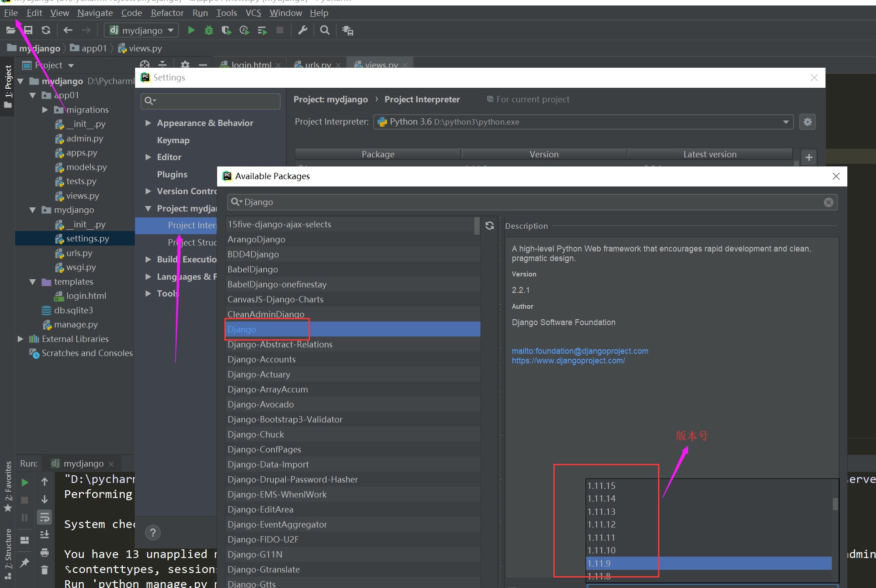Click Run with Coverage icon
The width and height of the screenshot is (876, 588).
click(x=226, y=30)
